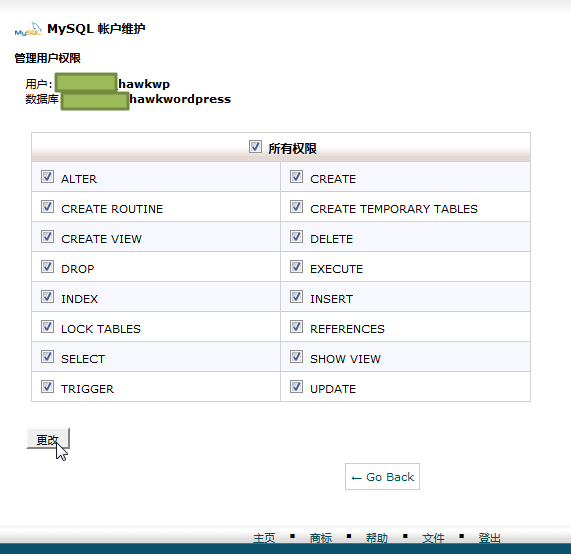
Task: Uncheck the CREATE privilege checkbox
Action: 296,177
